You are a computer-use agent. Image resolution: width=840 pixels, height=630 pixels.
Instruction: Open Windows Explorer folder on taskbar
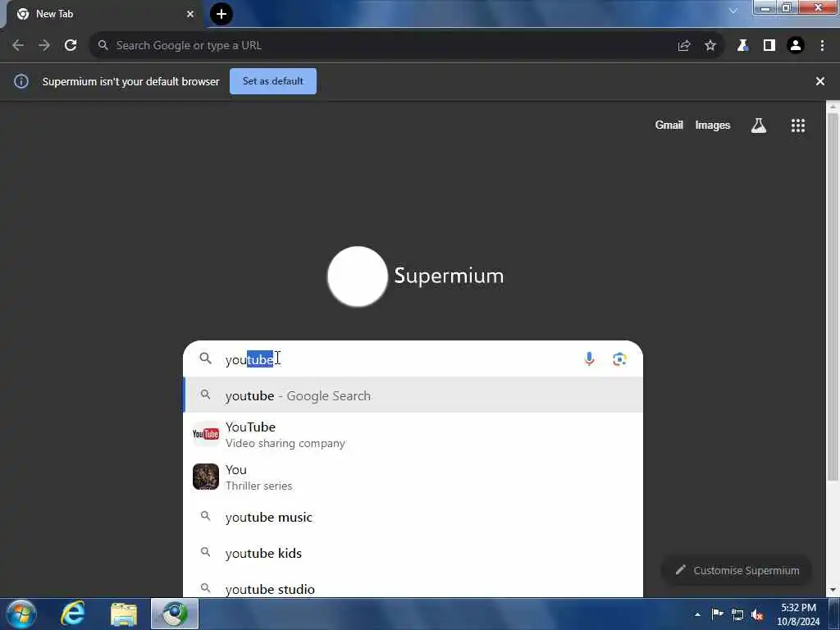click(124, 614)
